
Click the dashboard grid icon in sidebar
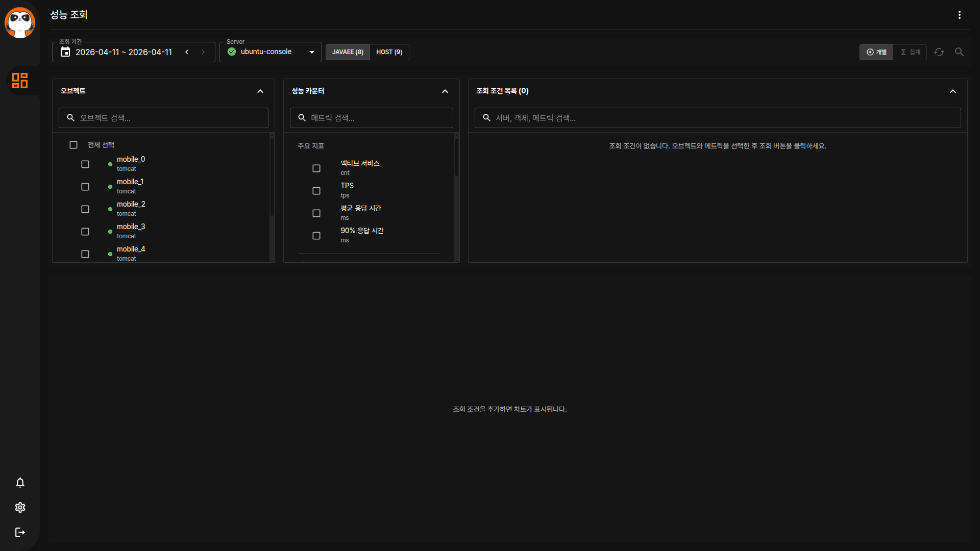pyautogui.click(x=20, y=81)
